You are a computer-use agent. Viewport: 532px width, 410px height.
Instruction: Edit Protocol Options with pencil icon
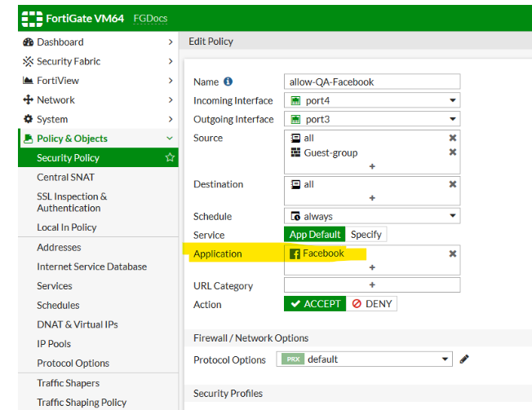(x=464, y=359)
